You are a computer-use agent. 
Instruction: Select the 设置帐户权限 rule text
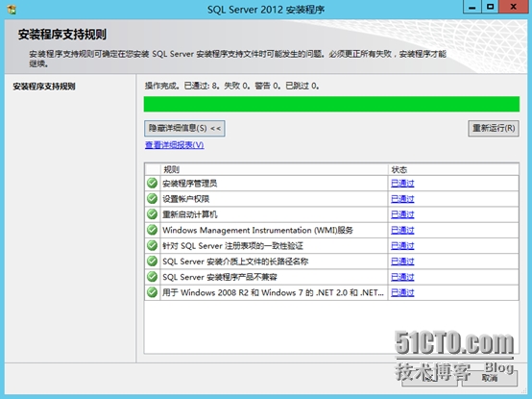[186, 199]
